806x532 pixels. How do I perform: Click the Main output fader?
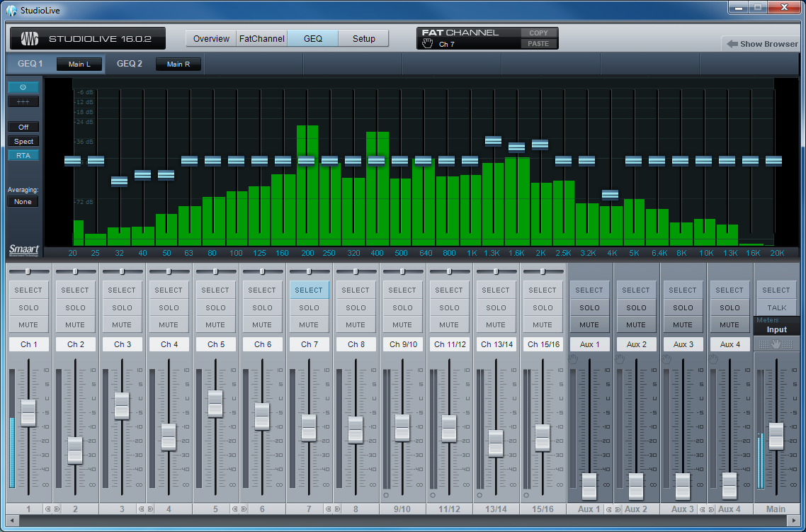point(776,436)
